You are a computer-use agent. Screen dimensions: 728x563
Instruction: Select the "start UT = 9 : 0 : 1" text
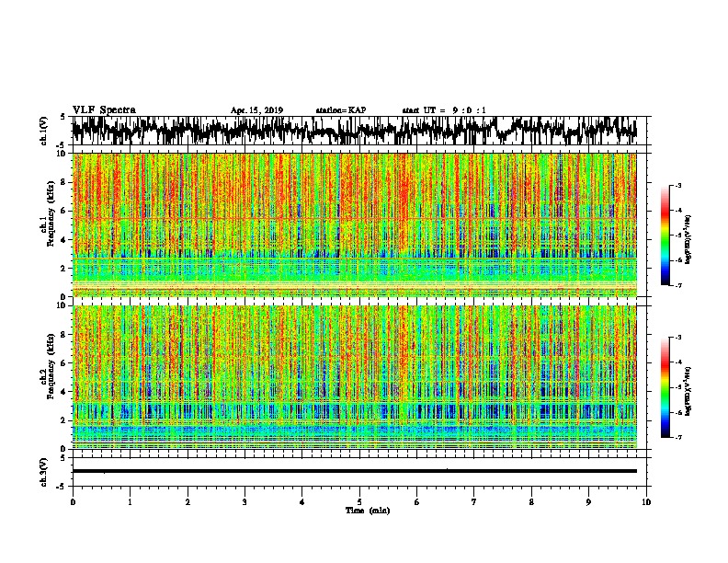pyautogui.click(x=444, y=110)
